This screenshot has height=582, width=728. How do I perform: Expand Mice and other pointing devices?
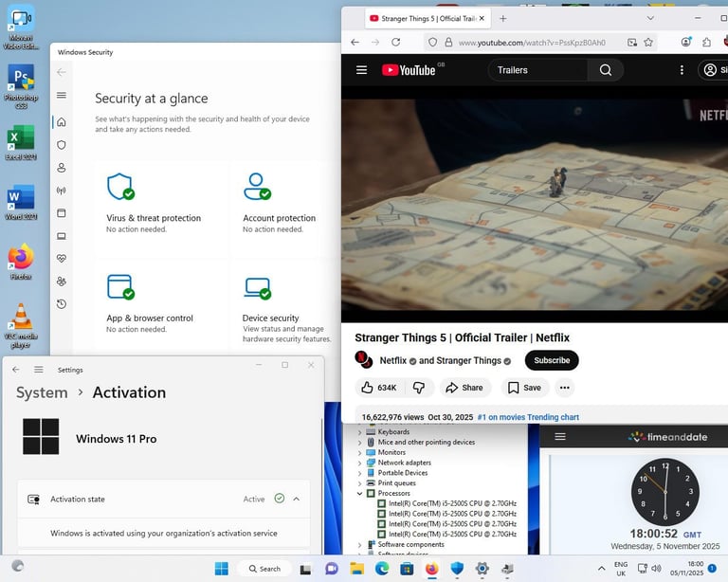[x=360, y=443]
